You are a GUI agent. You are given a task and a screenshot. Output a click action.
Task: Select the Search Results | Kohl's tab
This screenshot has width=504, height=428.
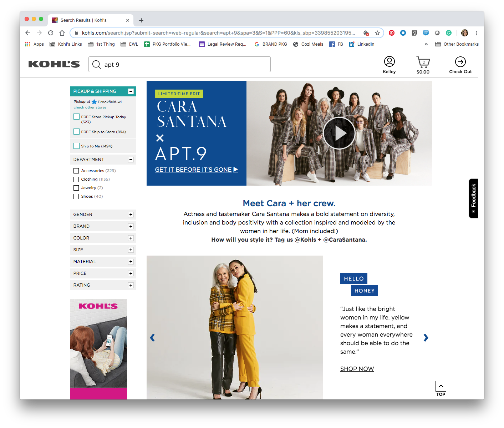pos(90,20)
